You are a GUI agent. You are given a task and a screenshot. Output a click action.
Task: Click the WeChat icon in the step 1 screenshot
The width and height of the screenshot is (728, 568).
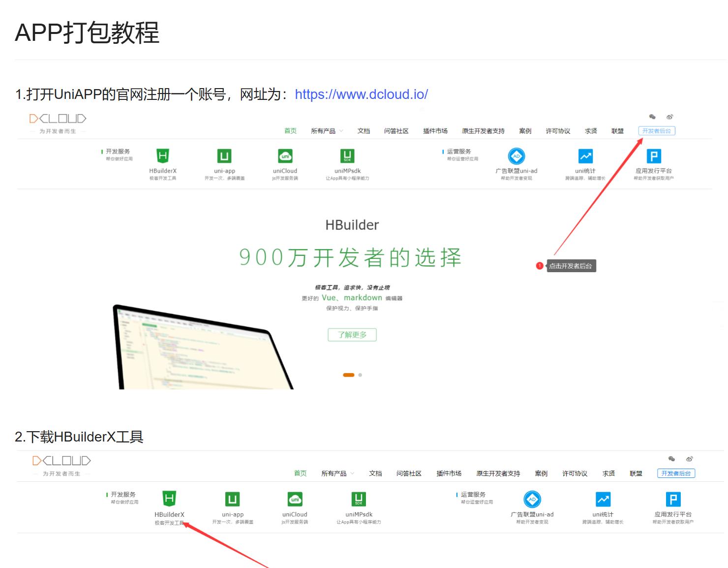coord(652,117)
